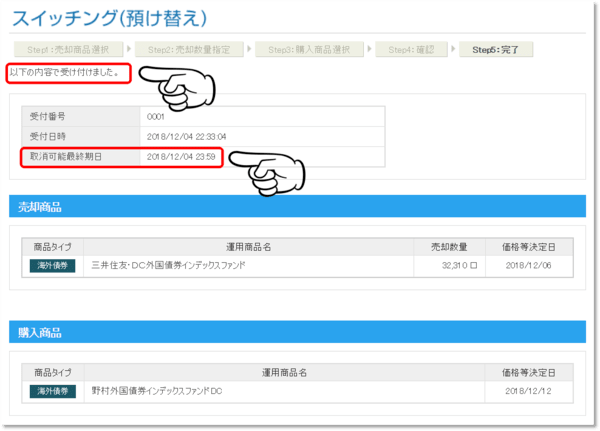The height and width of the screenshot is (431, 600).
Task: Click 運用商品名 header in 売却商品 table
Action: tap(248, 247)
